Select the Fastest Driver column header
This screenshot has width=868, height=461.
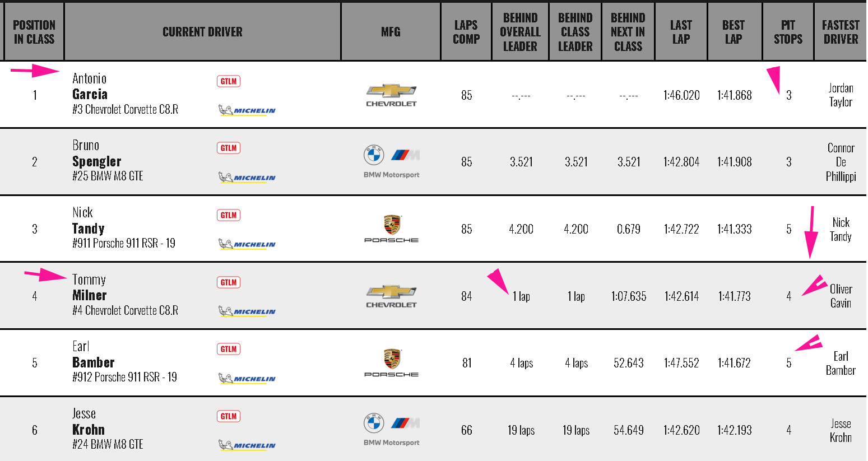click(x=841, y=32)
